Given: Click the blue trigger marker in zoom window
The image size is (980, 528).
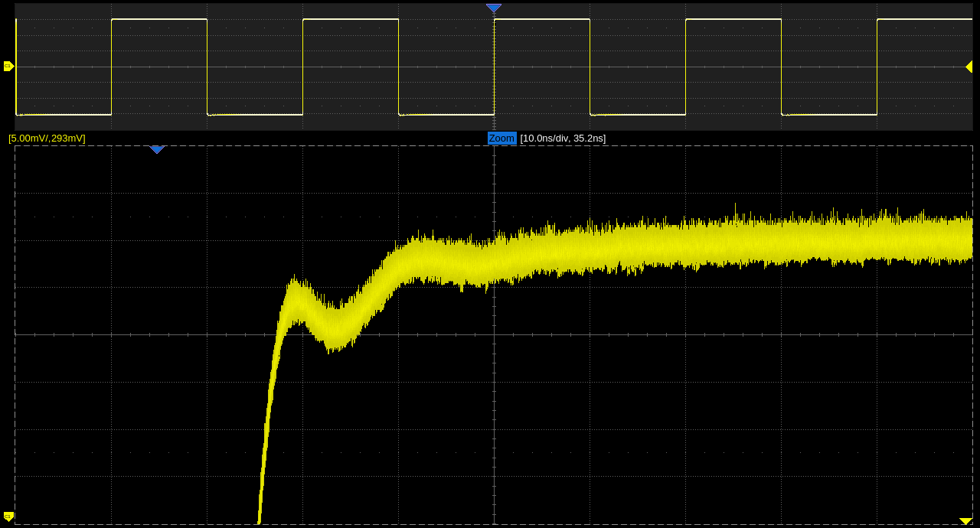Looking at the screenshot, I should (x=157, y=149).
